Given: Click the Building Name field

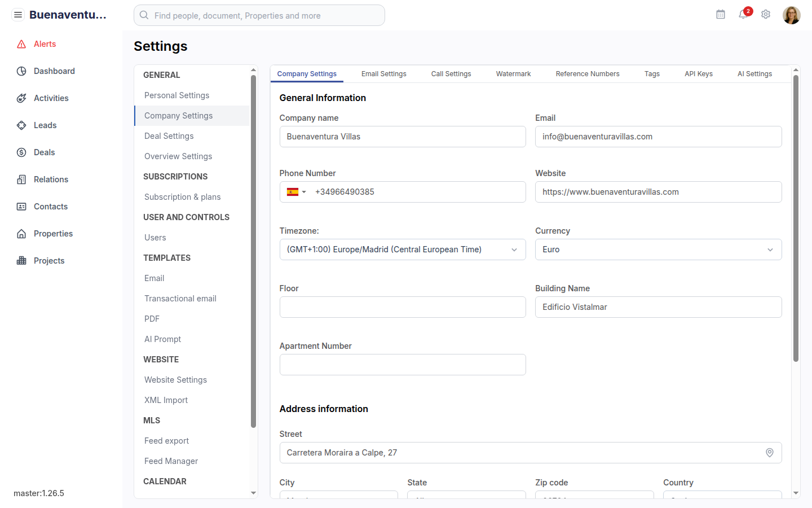Looking at the screenshot, I should coord(658,307).
